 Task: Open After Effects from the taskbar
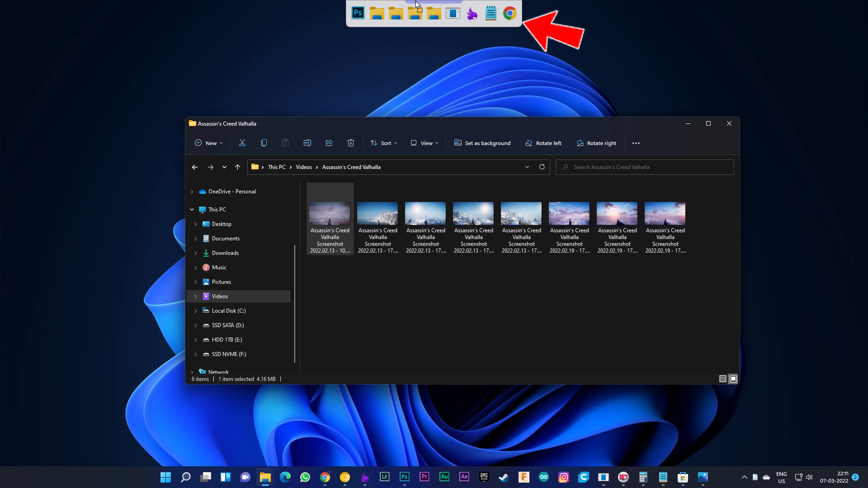[x=464, y=477]
